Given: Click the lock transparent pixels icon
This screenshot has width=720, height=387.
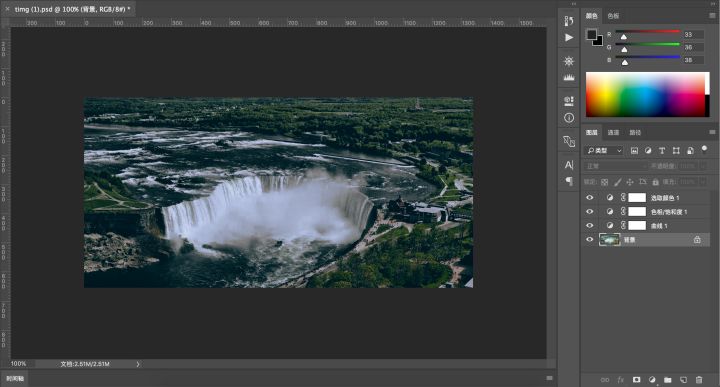Looking at the screenshot, I should pos(605,182).
